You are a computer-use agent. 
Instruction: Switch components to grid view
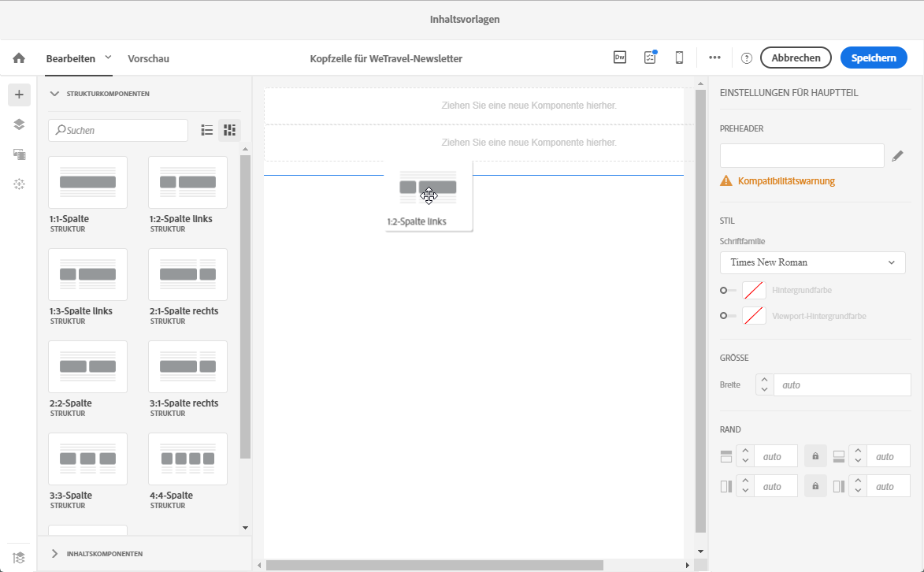pyautogui.click(x=230, y=130)
